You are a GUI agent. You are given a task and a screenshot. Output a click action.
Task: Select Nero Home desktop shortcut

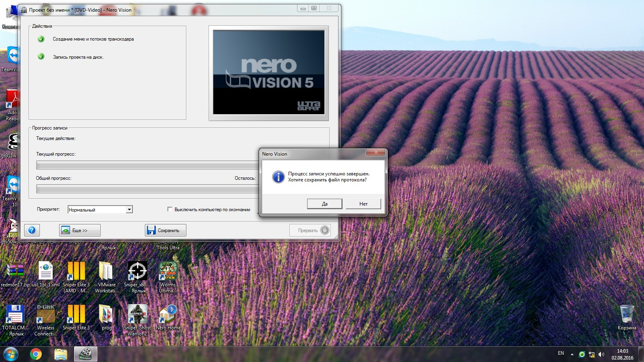[168, 317]
